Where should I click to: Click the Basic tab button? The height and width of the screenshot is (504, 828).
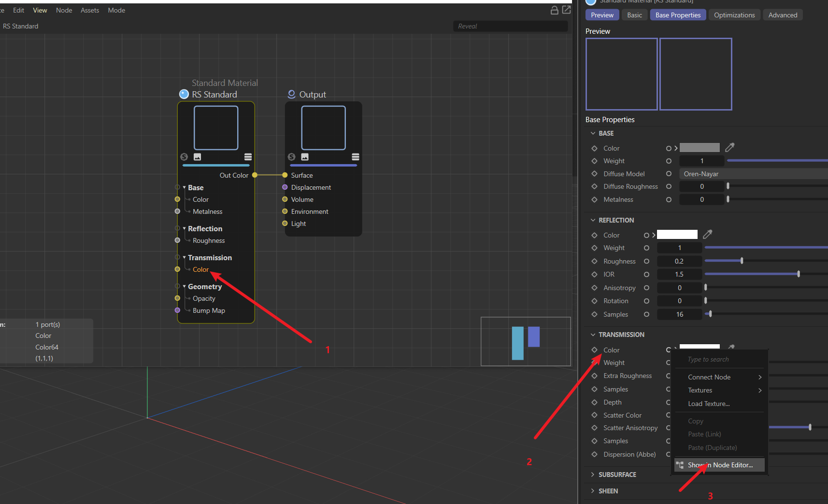(x=634, y=15)
